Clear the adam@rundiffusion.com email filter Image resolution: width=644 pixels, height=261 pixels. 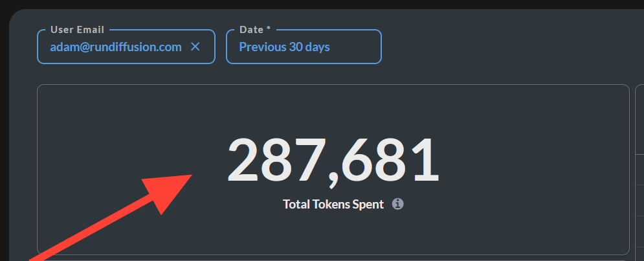pyautogui.click(x=195, y=47)
